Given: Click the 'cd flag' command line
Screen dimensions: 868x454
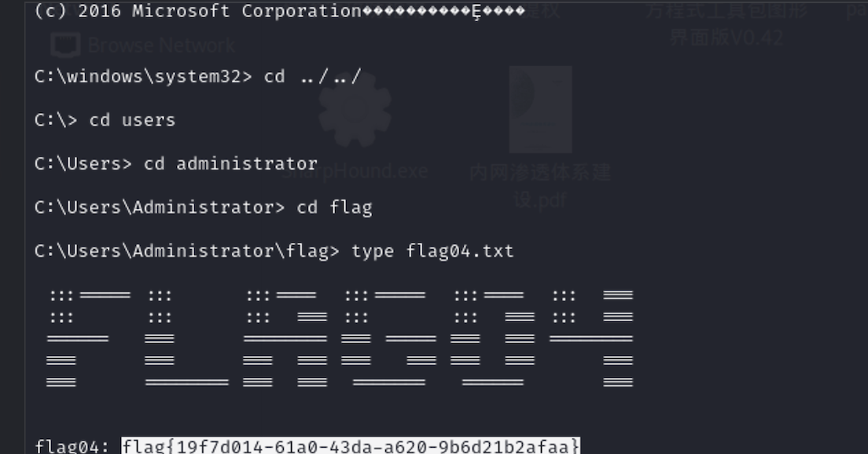Looking at the screenshot, I should (x=203, y=207).
